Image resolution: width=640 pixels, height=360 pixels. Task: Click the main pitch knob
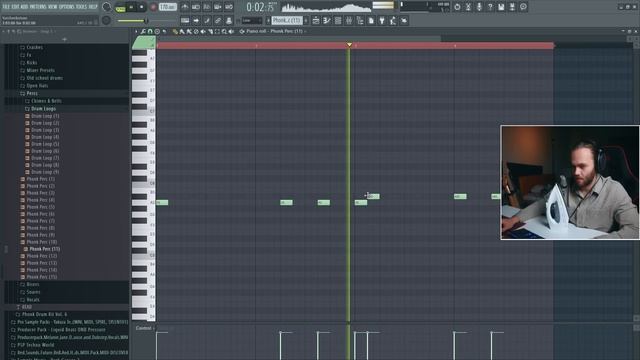(106, 20)
